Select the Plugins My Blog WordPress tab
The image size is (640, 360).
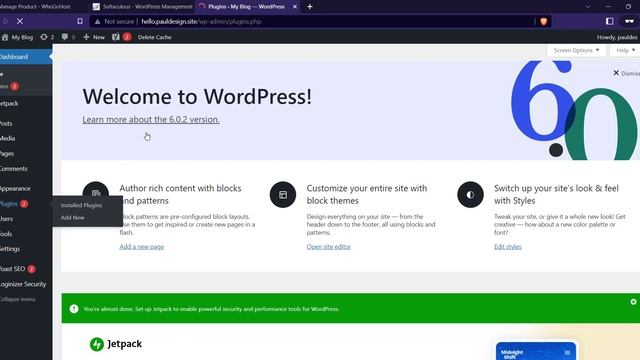(246, 7)
